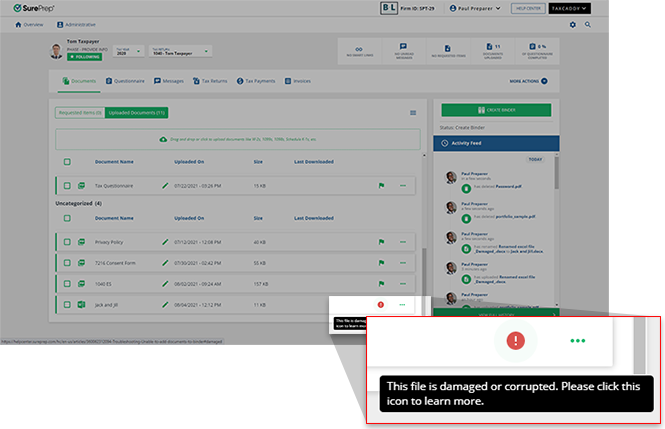Screen dimensions: 665x429
Task: Check the Privacy Policy row checkbox
Action: pos(67,242)
